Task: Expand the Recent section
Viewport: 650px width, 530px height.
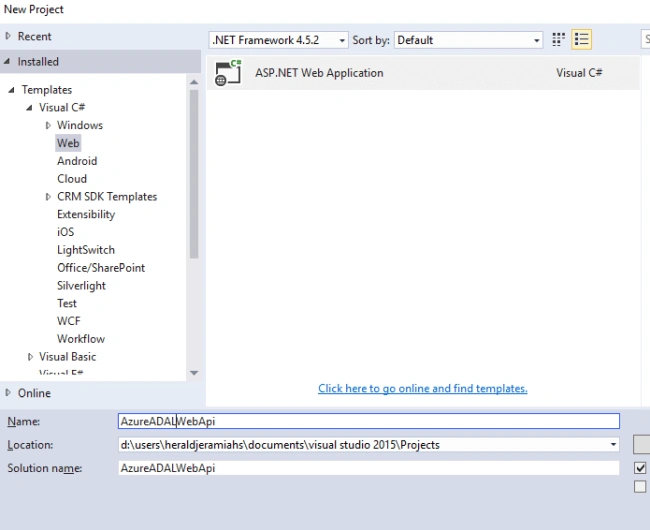Action: tap(8, 36)
